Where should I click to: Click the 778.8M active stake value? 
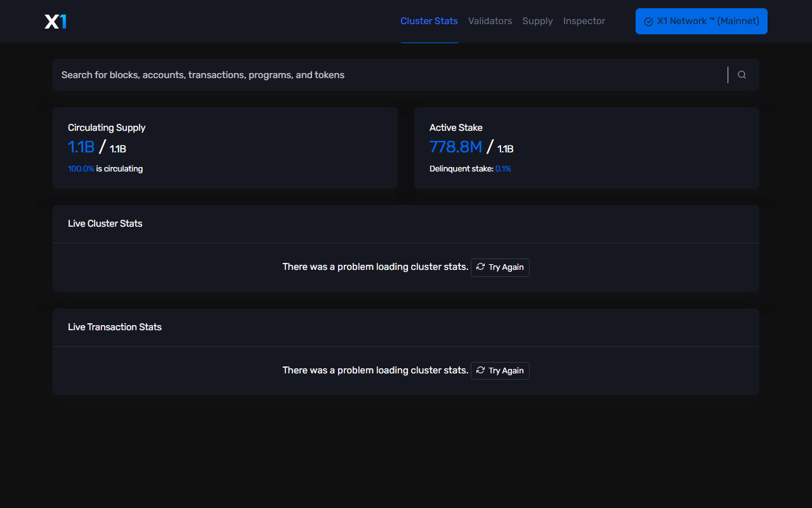coord(455,147)
